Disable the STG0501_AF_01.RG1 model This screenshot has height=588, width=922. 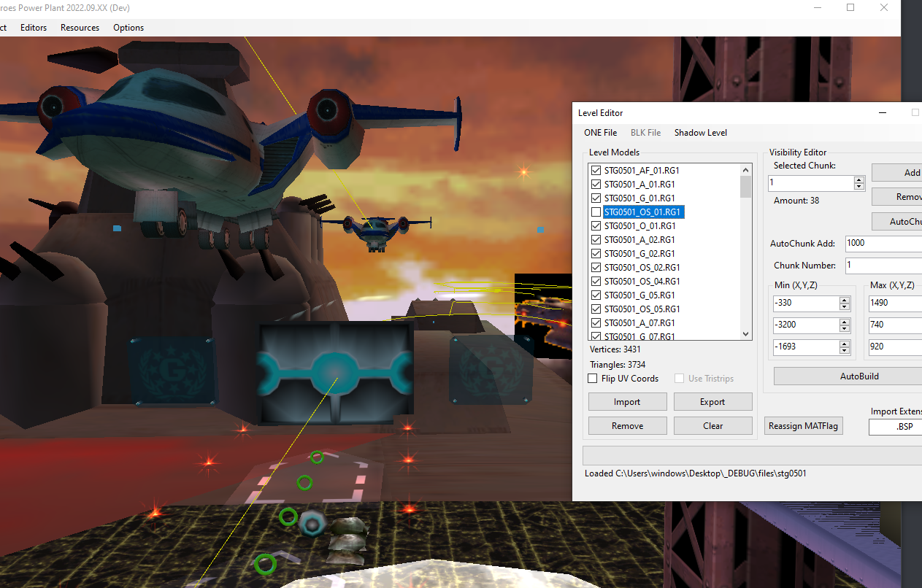(596, 170)
